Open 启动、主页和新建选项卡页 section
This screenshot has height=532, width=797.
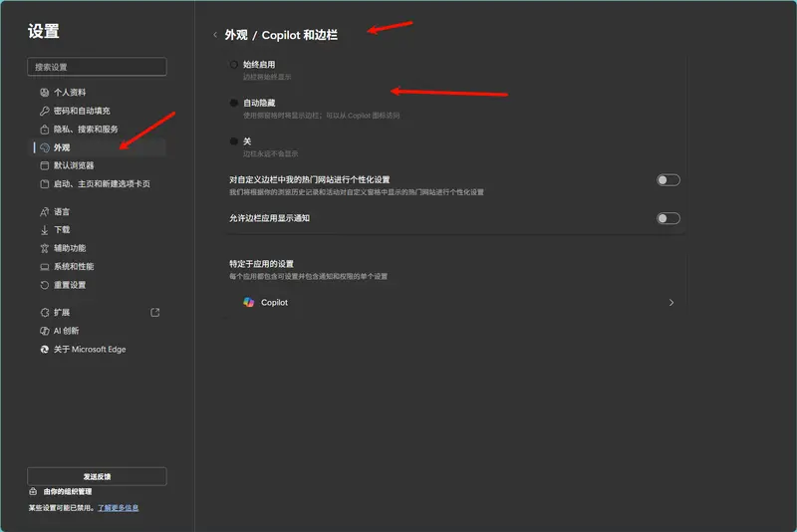97,184
